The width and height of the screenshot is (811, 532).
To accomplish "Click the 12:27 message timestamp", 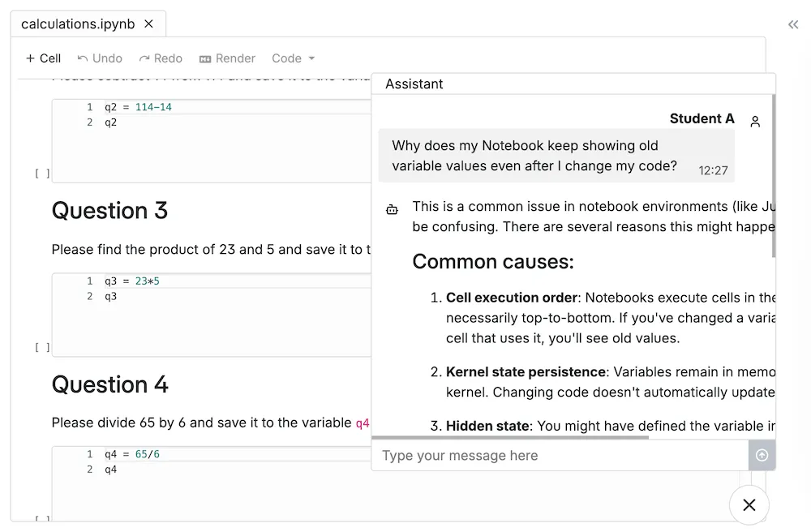I will pyautogui.click(x=713, y=170).
